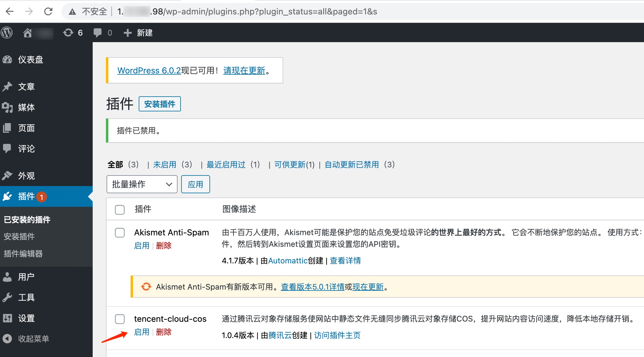Open the 批量操作 bulk actions dropdown
644x357 pixels.
(142, 184)
